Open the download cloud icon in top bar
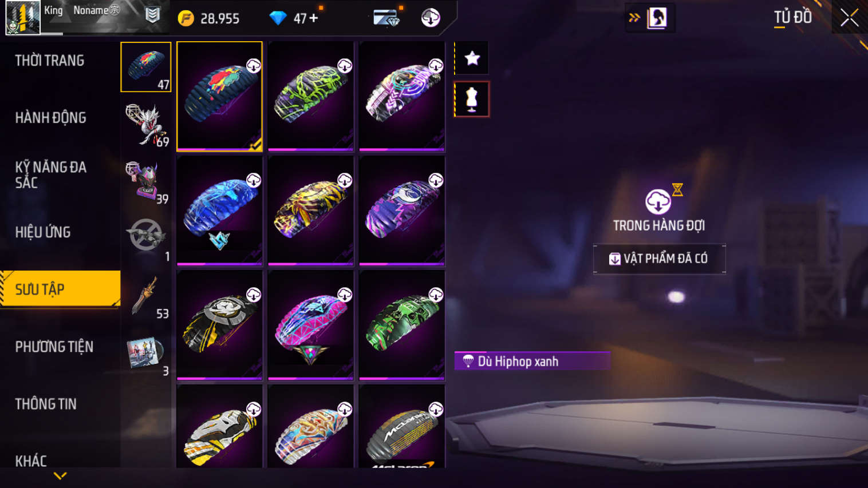 [431, 18]
